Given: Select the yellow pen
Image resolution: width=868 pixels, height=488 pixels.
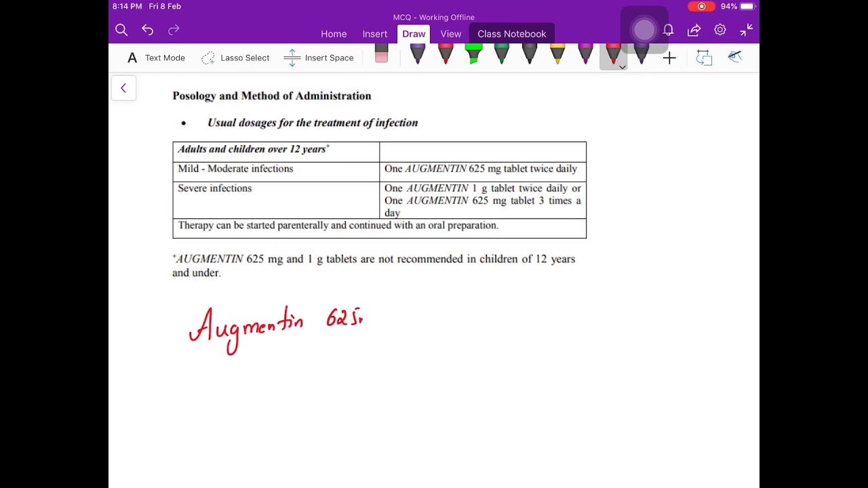Looking at the screenshot, I should [557, 54].
